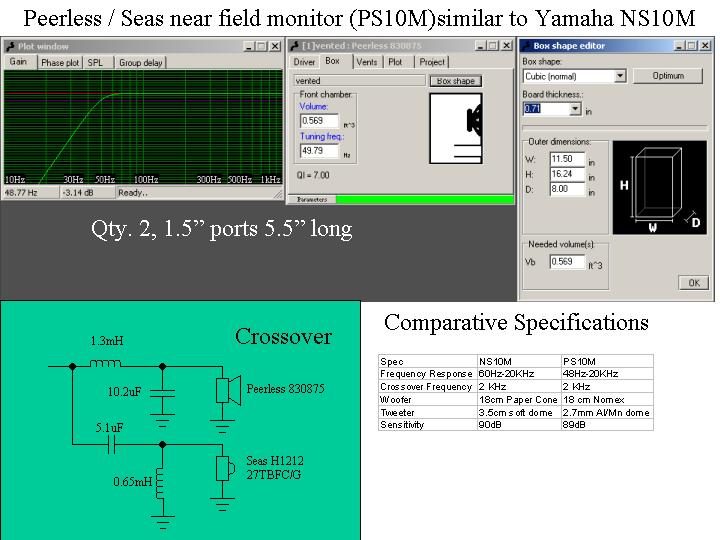
Task: Click the Ql = 7.00 label
Action: (313, 175)
